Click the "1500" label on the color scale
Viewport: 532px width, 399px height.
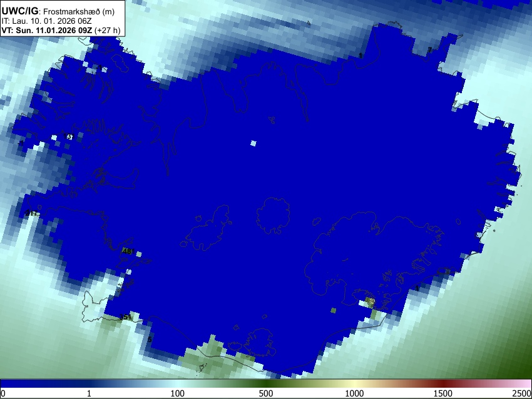point(442,393)
